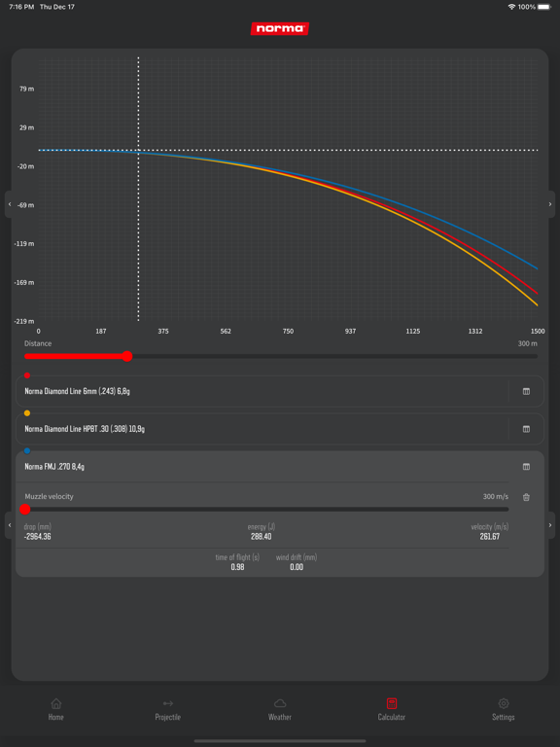This screenshot has height=747, width=560.
Task: Click the drop value -2964.36
Action: [x=38, y=537]
